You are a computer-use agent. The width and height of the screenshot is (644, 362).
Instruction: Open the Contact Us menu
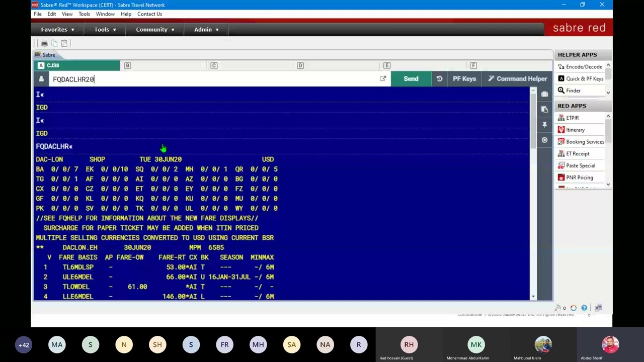pos(149,14)
